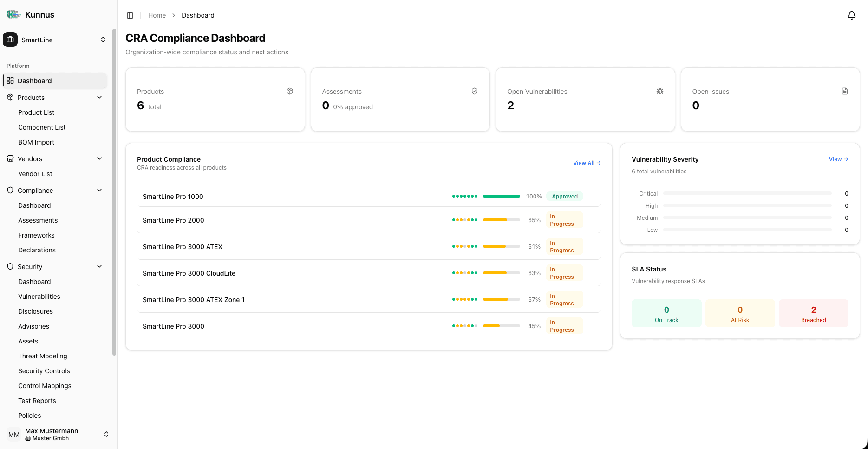Open Product List
Image resolution: width=868 pixels, height=449 pixels.
pyautogui.click(x=36, y=112)
